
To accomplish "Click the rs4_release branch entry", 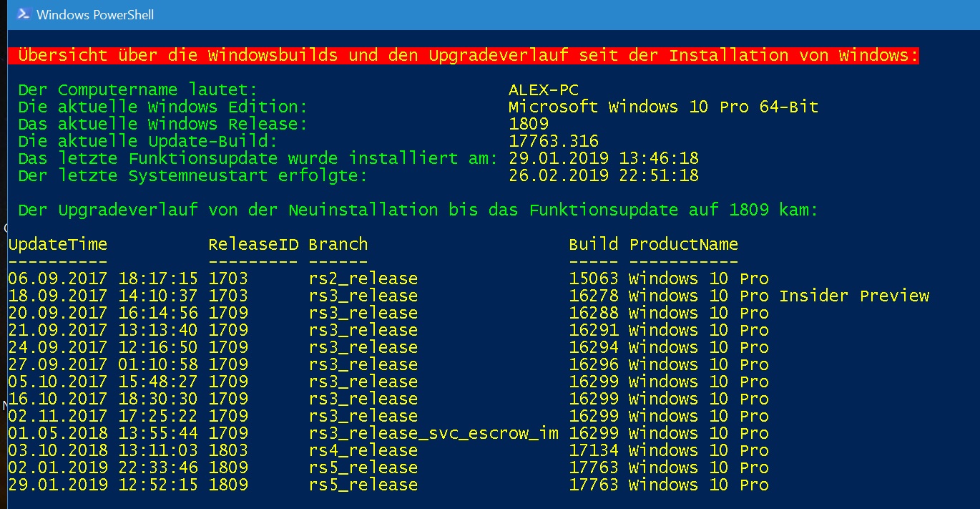I will tap(363, 450).
